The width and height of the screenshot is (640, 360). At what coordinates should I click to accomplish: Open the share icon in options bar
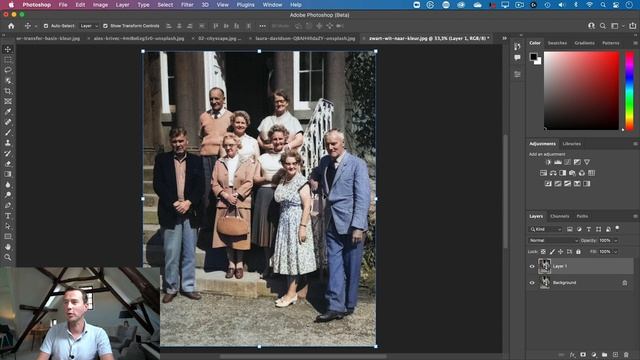[633, 26]
